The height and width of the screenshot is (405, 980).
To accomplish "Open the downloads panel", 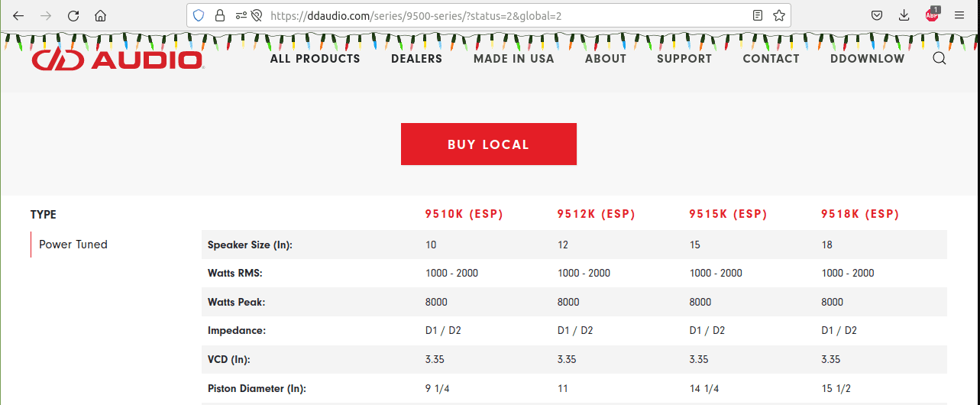I will click(x=904, y=15).
